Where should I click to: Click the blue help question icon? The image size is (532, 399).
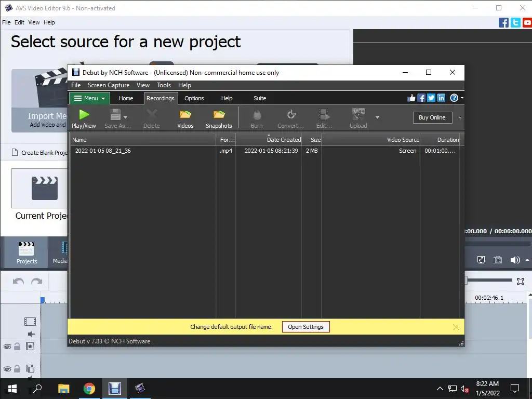pos(454,98)
